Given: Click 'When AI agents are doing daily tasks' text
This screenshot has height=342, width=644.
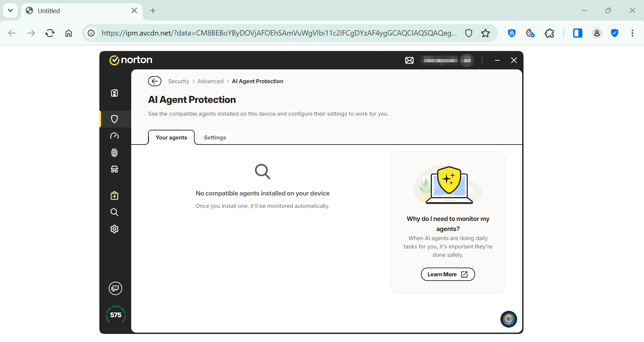Looking at the screenshot, I should (448, 246).
